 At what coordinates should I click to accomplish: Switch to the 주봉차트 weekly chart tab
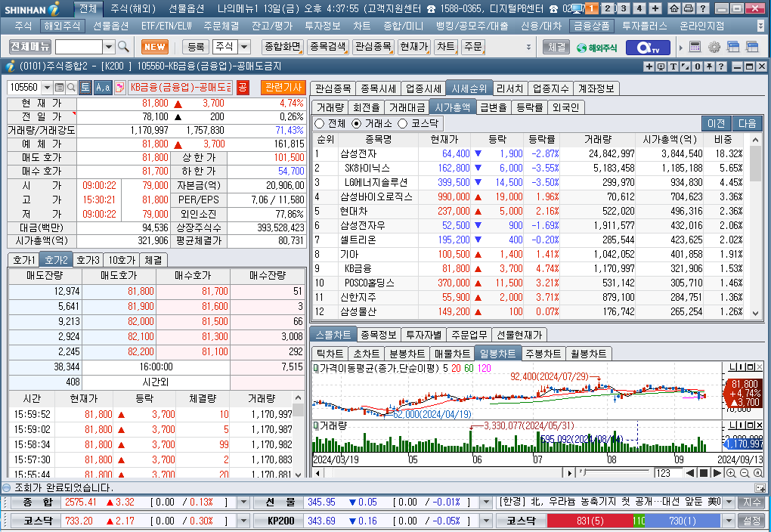coord(543,354)
